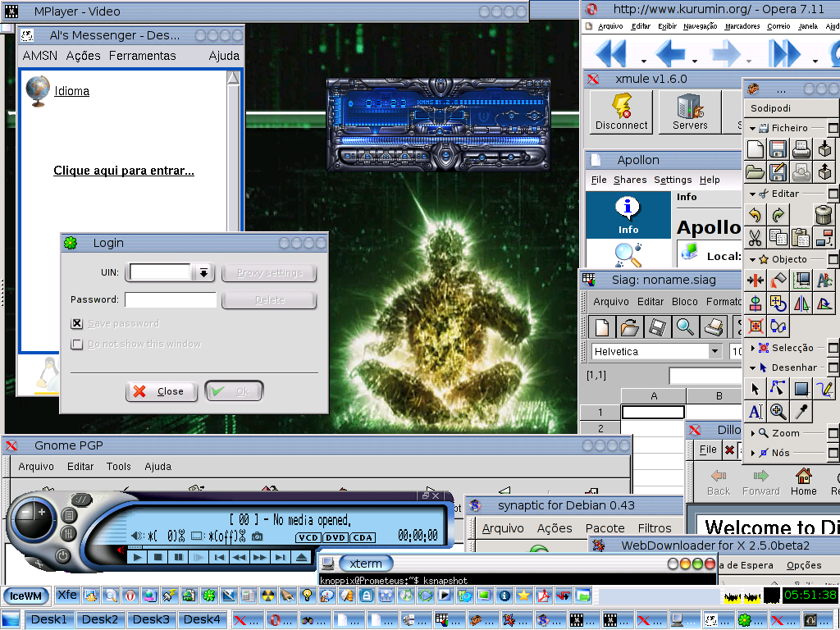840x630 pixels.
Task: Click the green ICQ flower icon in the IceWM taskbar
Action: 209,596
